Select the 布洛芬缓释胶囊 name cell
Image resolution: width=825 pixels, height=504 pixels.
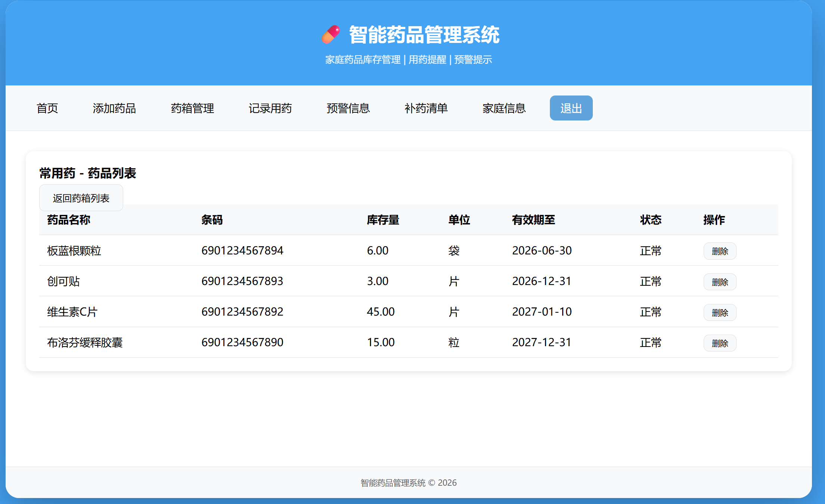(x=85, y=342)
